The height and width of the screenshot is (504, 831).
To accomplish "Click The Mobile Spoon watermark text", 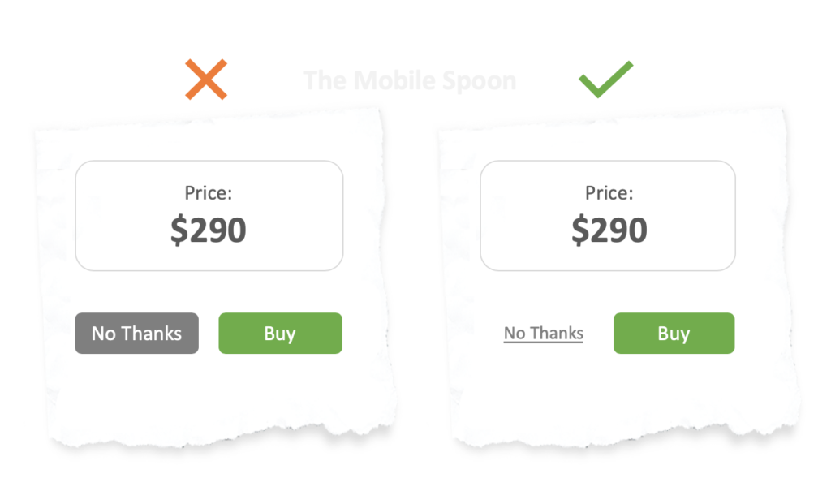I will pos(409,80).
